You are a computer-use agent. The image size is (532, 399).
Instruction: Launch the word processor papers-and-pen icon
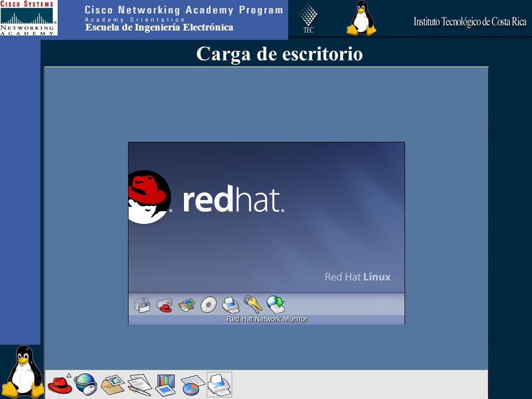[140, 385]
